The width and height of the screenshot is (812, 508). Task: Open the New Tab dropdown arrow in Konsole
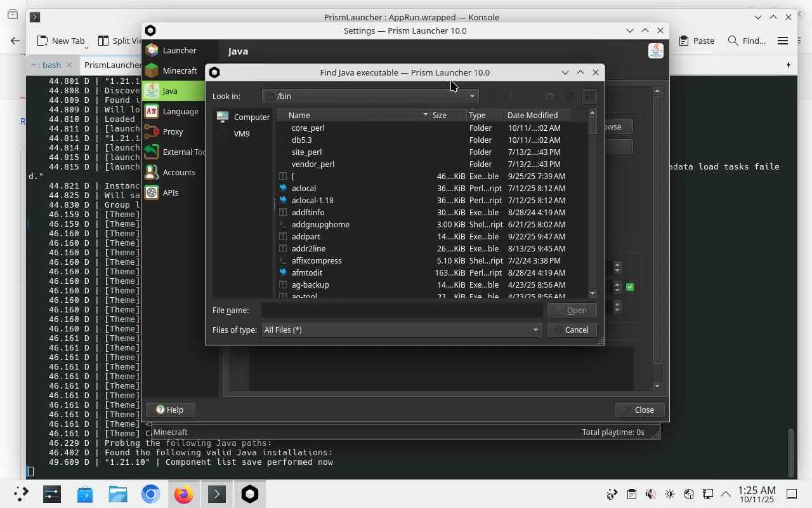coord(86,47)
